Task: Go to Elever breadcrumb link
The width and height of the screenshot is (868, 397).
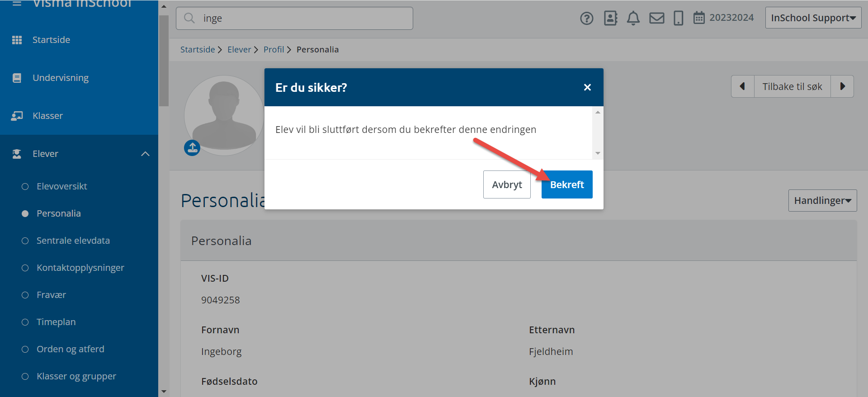Action: click(239, 49)
